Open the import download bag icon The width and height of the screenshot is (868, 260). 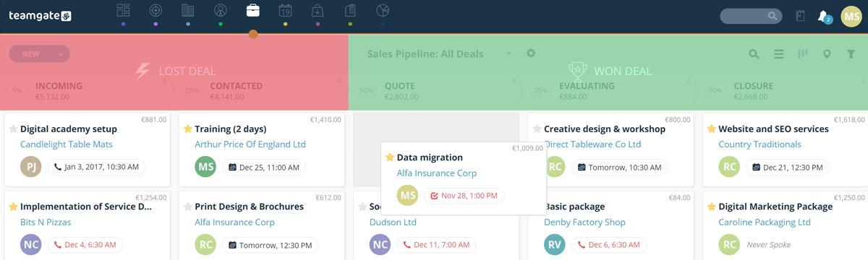(318, 11)
